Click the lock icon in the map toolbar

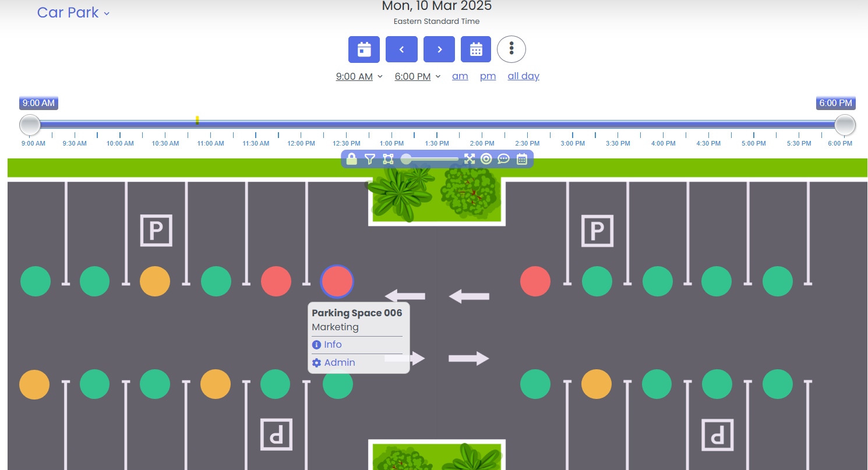[x=351, y=159]
